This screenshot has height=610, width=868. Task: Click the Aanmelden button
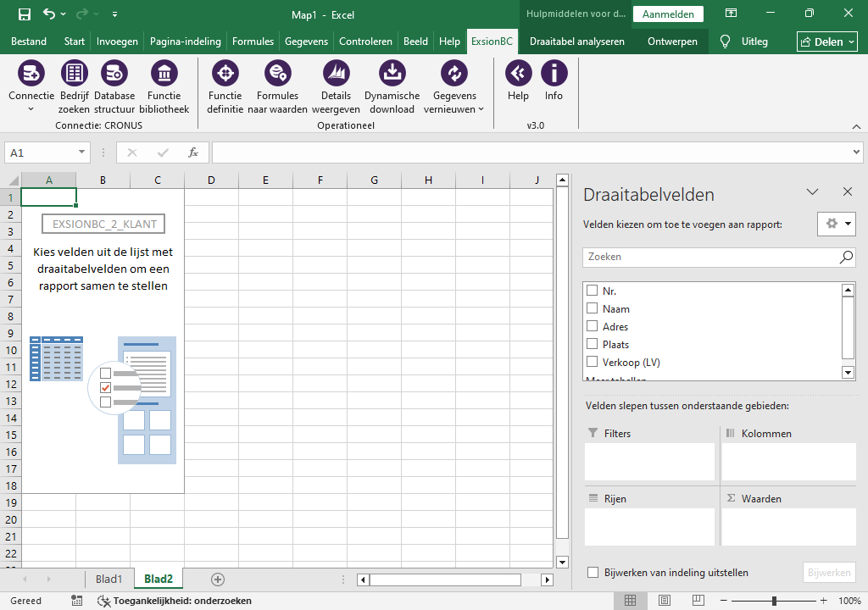pyautogui.click(x=668, y=14)
